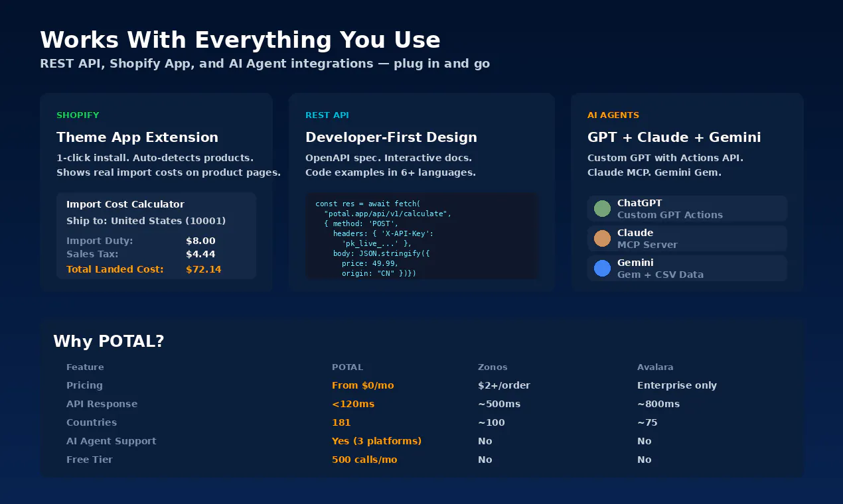
Task: Click the ~100 Zonos countries cell
Action: (491, 422)
